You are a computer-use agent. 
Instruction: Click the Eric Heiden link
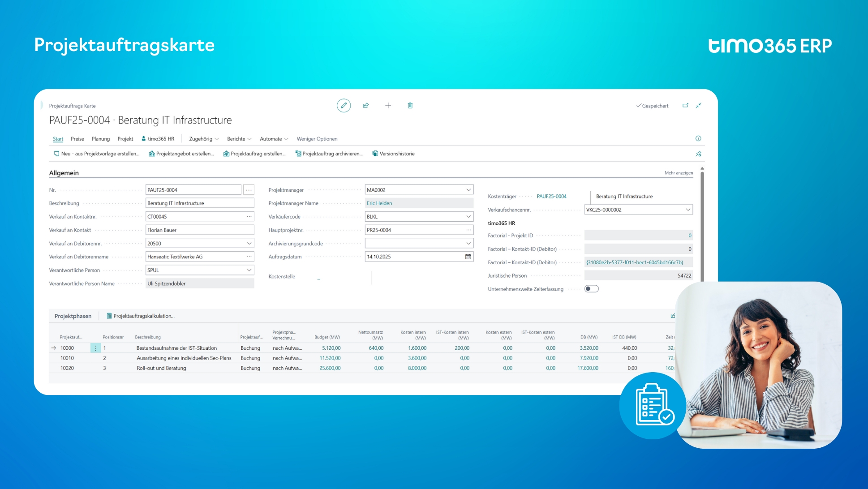click(x=379, y=203)
